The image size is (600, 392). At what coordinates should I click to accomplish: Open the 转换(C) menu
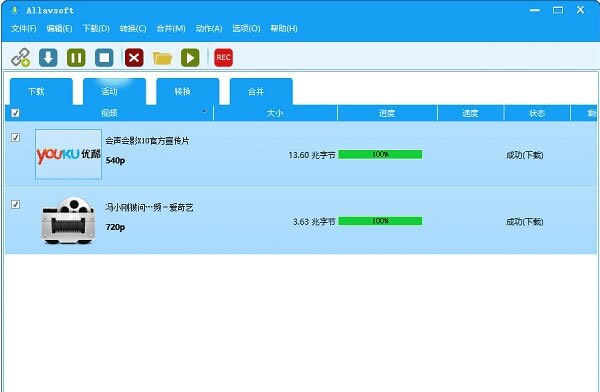point(133,29)
